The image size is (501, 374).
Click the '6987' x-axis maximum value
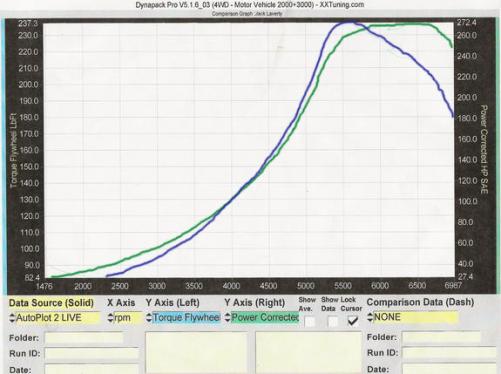coord(453,285)
